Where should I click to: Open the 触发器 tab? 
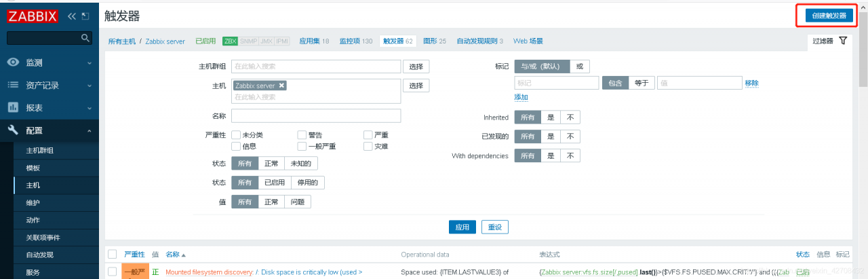click(398, 41)
